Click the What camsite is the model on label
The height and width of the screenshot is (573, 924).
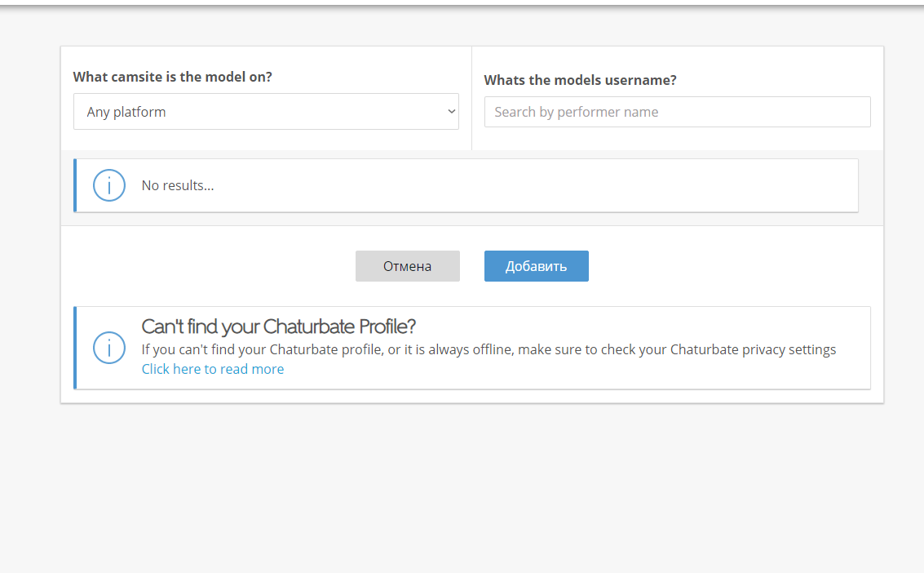(173, 77)
